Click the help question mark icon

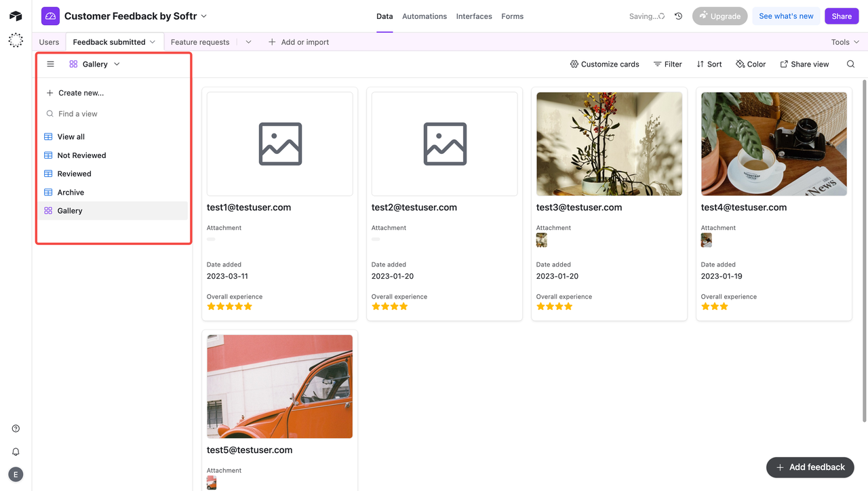point(15,428)
